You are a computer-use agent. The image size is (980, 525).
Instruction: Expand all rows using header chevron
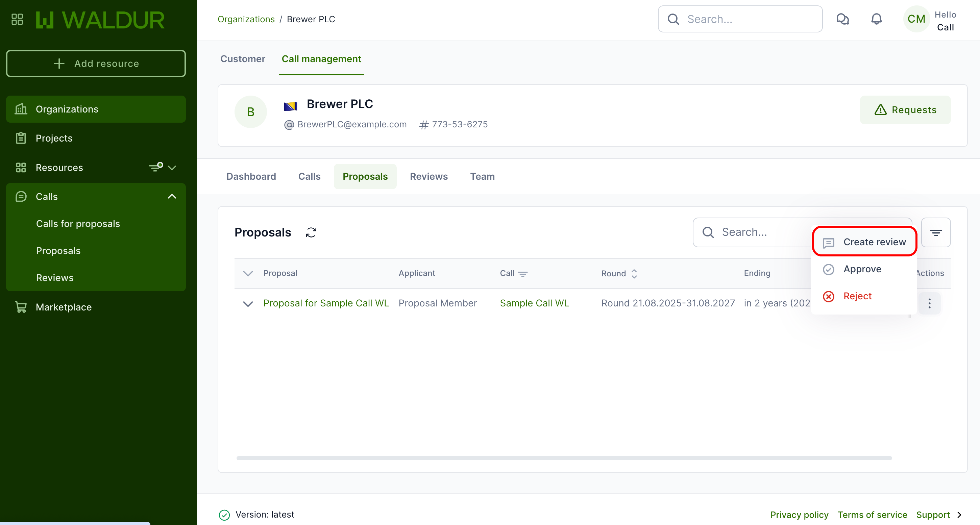coord(248,274)
